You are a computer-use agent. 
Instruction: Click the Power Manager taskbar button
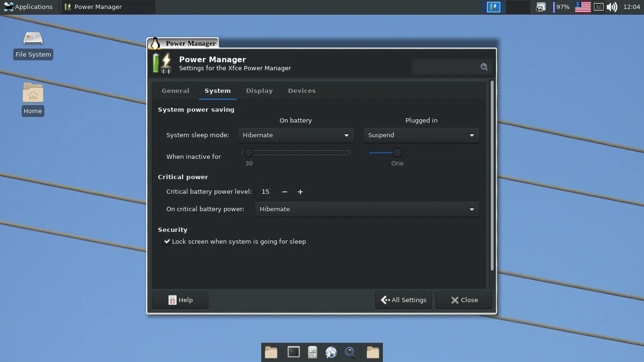108,7
